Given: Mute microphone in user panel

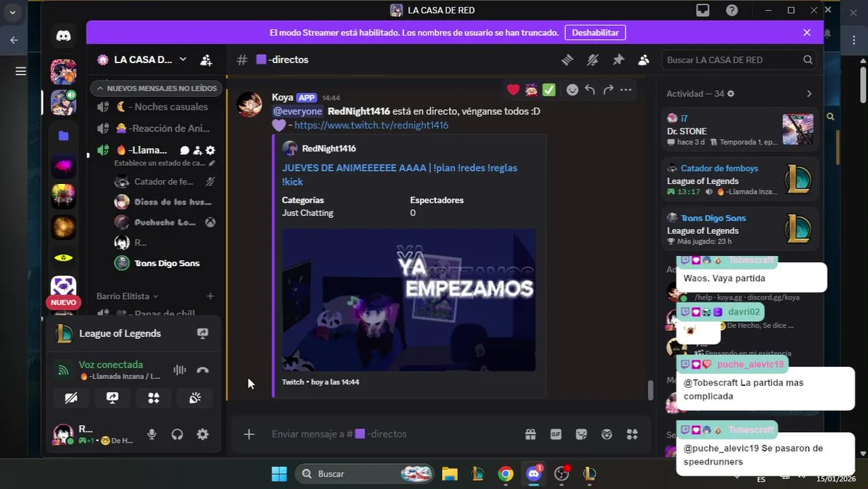Looking at the screenshot, I should [x=152, y=435].
